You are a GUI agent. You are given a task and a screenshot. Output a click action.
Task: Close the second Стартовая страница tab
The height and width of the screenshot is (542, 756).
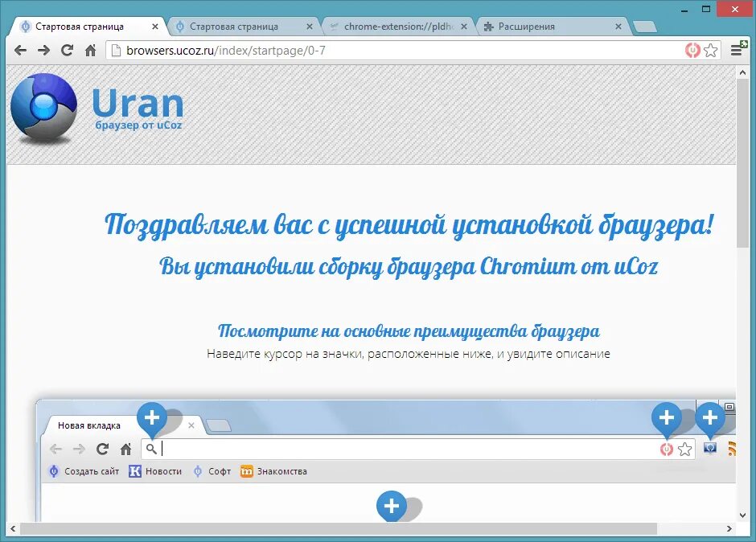[310, 27]
